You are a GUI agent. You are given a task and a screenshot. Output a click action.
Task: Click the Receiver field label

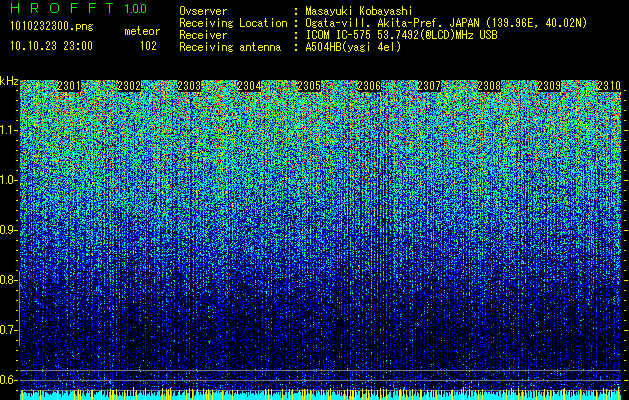pyautogui.click(x=203, y=35)
